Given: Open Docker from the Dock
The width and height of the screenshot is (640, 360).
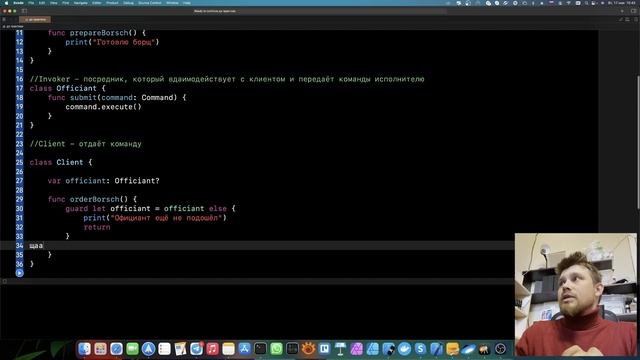Looking at the screenshot, I should point(404,349).
